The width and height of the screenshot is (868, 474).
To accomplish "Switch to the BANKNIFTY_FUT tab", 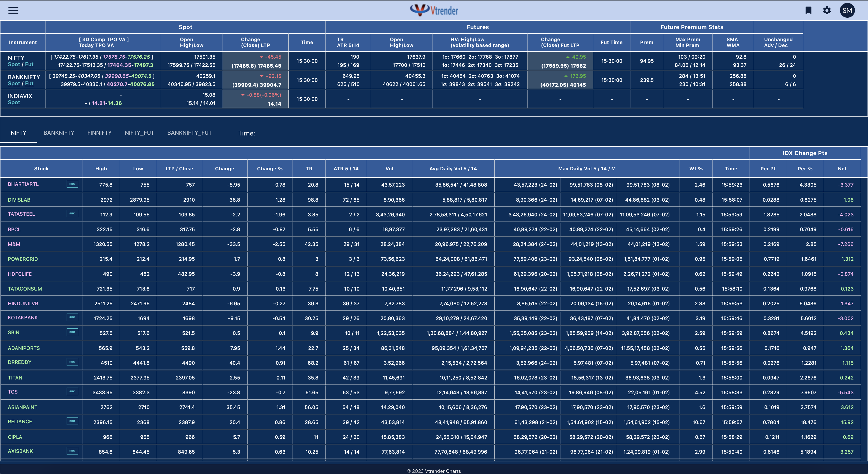I will tap(189, 133).
